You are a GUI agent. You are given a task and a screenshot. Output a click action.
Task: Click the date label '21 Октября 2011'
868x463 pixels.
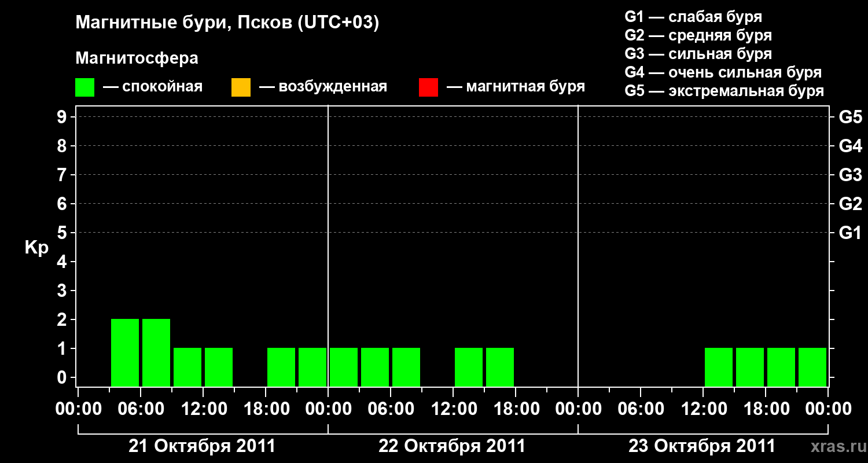pyautogui.click(x=202, y=446)
